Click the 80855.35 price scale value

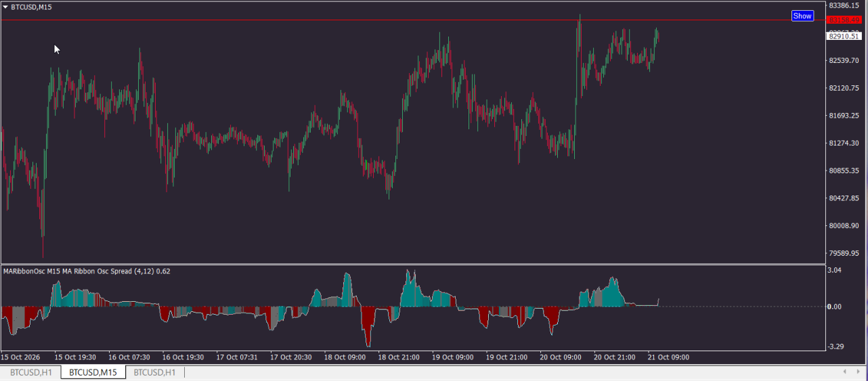tap(844, 171)
